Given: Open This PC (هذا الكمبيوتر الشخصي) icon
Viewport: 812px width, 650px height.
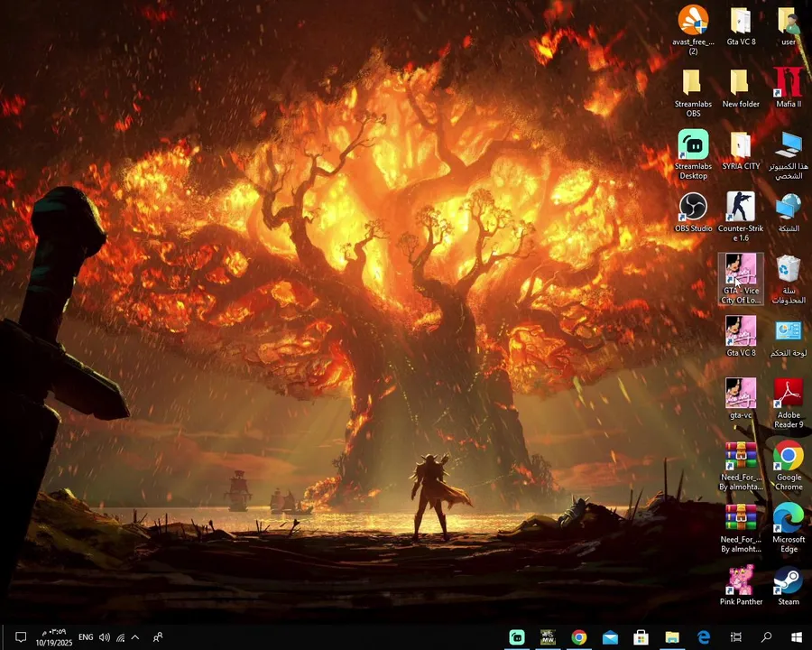Looking at the screenshot, I should point(789,155).
